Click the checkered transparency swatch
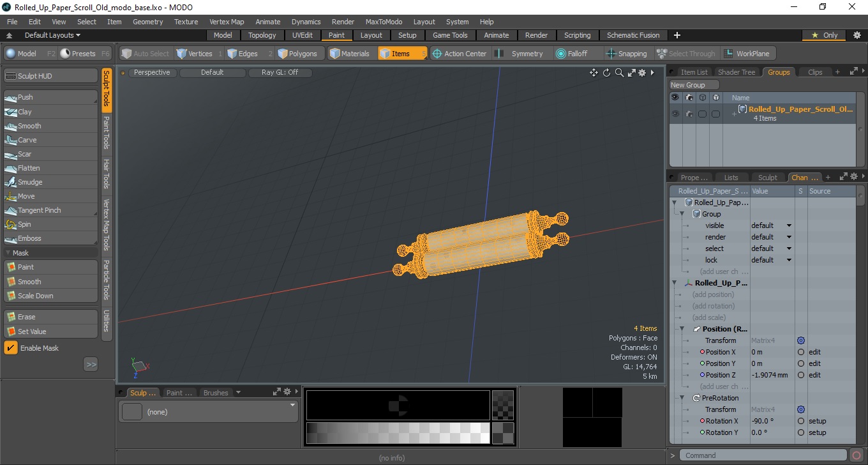 (503, 405)
